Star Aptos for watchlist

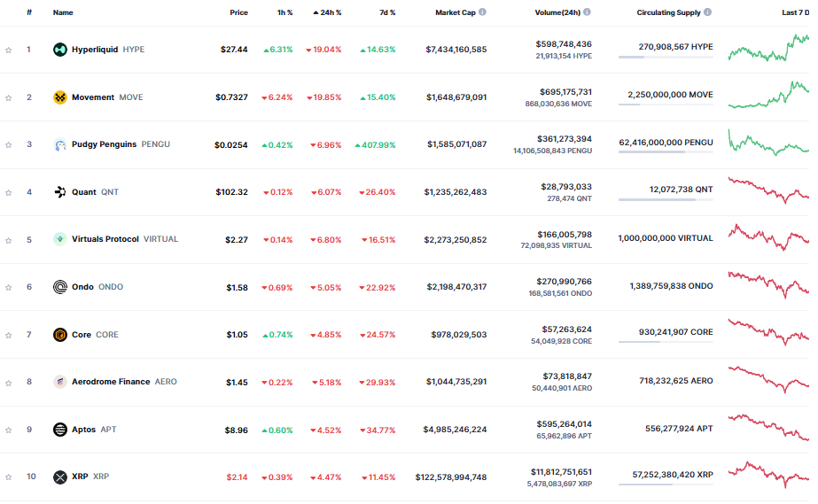point(8,430)
